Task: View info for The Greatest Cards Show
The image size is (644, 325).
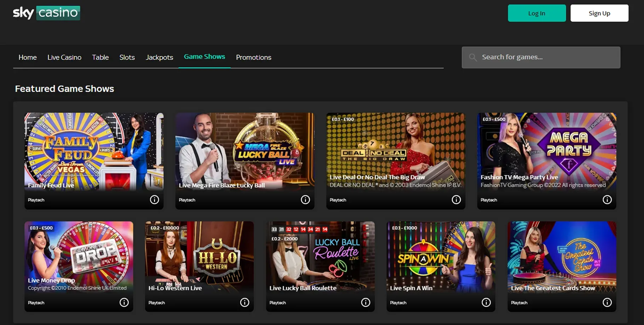Action: click(x=607, y=302)
